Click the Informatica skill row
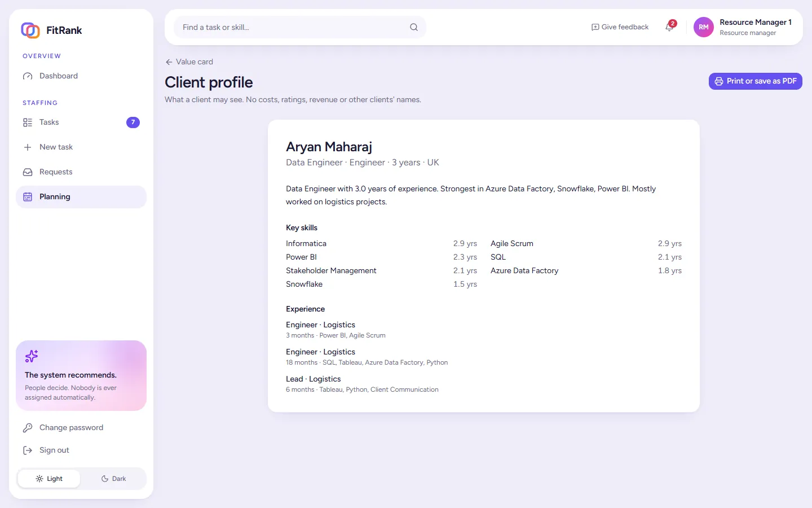Viewport: 812px width, 508px height. coord(381,244)
